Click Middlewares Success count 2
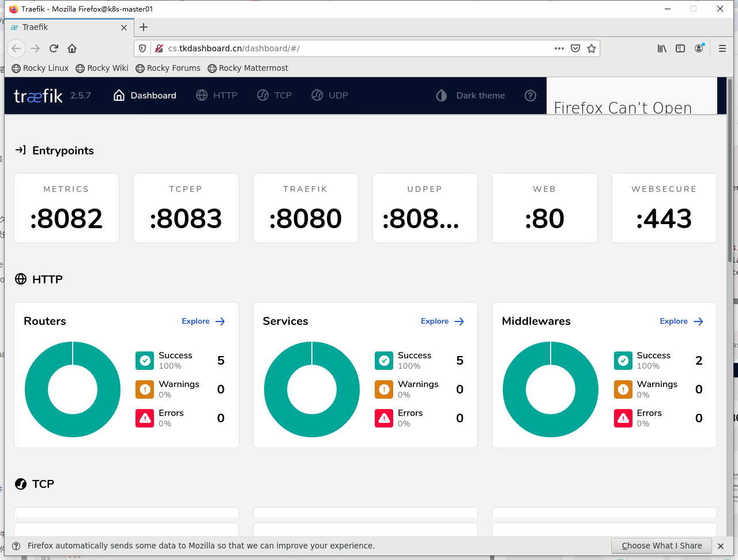The height and width of the screenshot is (560, 738). tap(699, 361)
